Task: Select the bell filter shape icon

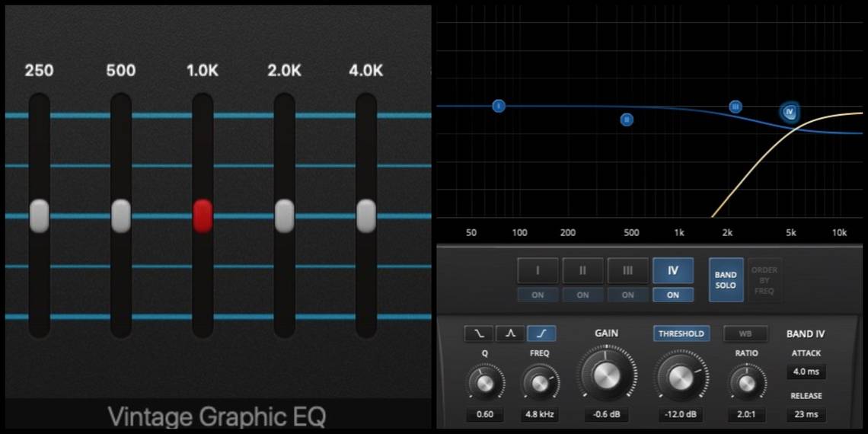Action: pyautogui.click(x=510, y=333)
